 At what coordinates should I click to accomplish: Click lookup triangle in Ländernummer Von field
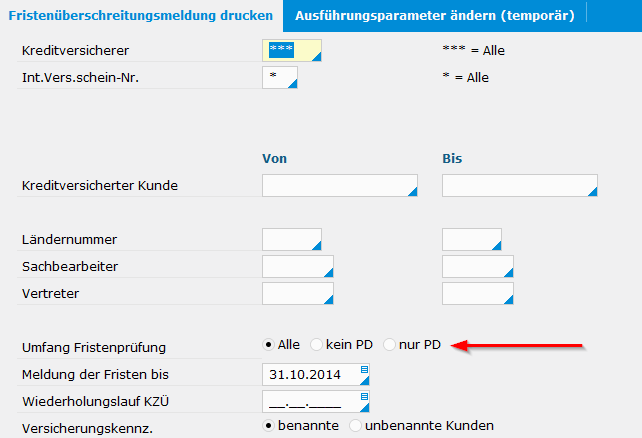click(x=316, y=246)
